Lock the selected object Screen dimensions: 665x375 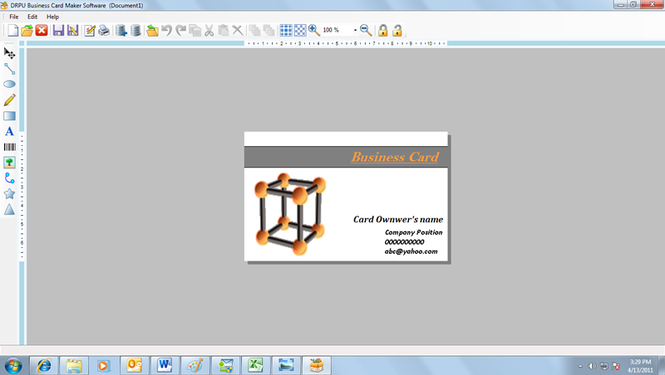383,31
